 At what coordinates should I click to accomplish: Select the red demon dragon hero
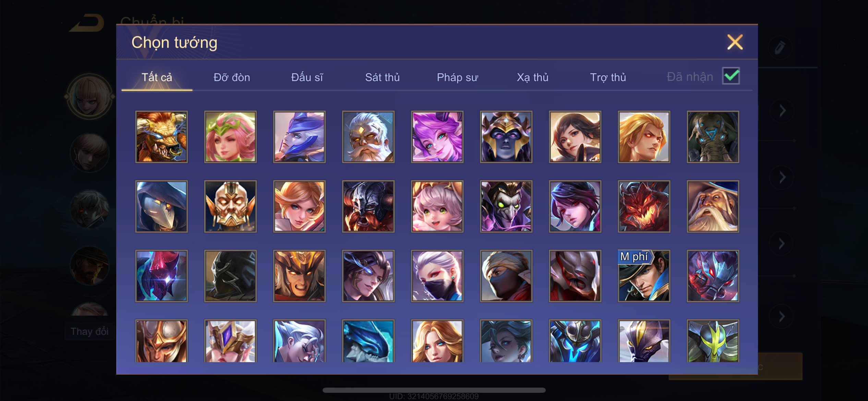click(644, 206)
